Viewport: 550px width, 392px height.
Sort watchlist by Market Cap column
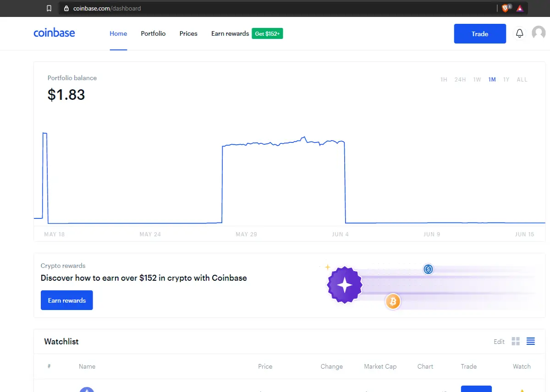pos(380,366)
